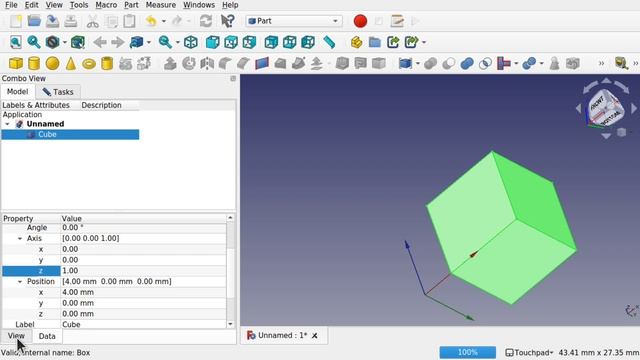Open the Undo history dropdown arrow
The image size is (640, 360).
[x=164, y=21]
